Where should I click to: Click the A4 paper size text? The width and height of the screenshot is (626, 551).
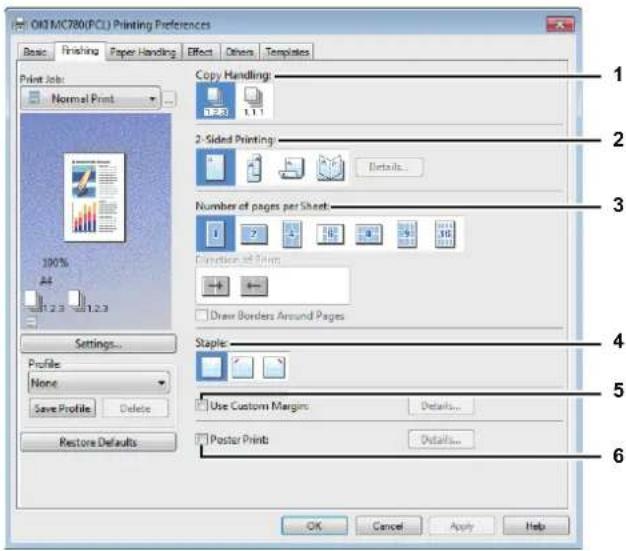point(46,281)
